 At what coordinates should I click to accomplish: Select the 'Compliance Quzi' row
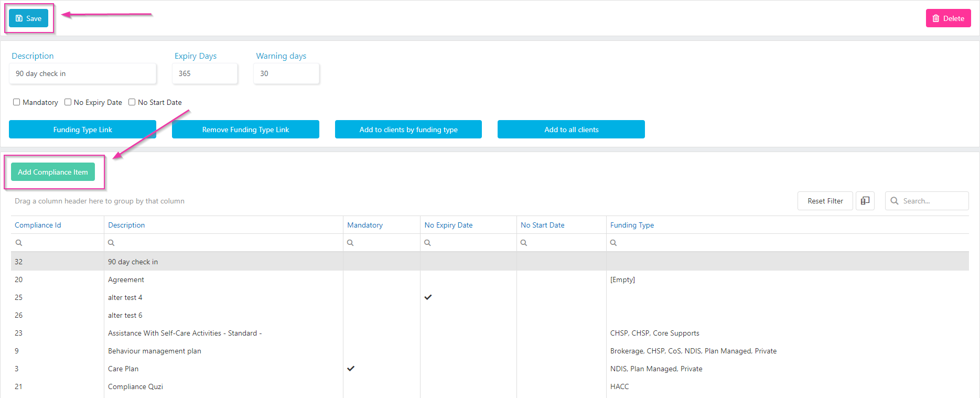490,386
